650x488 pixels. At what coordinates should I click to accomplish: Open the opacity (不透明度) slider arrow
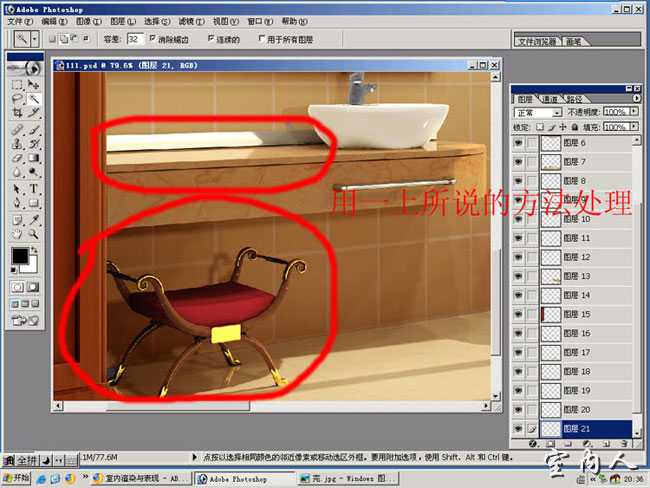pyautogui.click(x=634, y=112)
